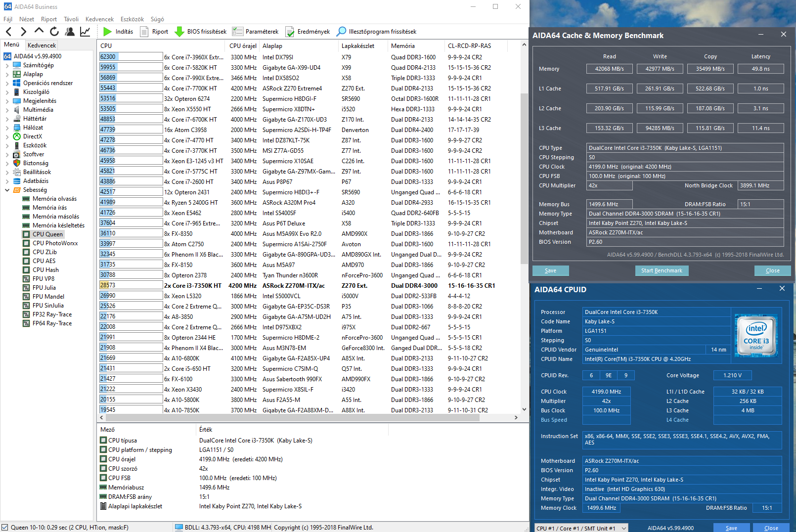Open the Súgó menu
The image size is (796, 532).
(x=157, y=19)
